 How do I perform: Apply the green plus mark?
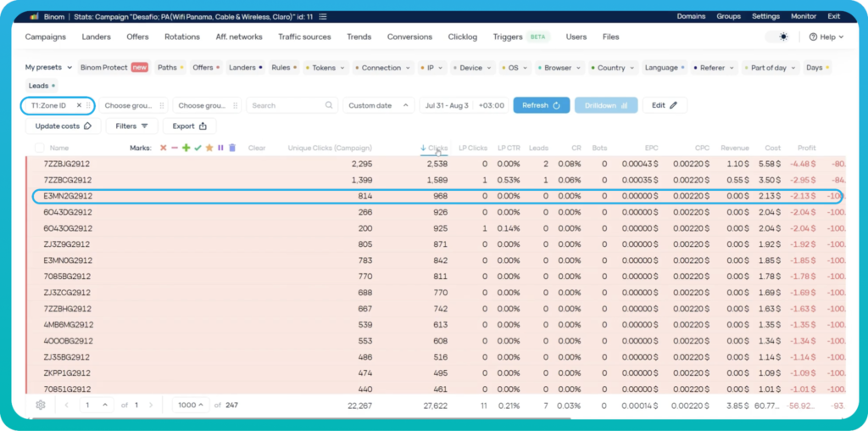pos(186,148)
